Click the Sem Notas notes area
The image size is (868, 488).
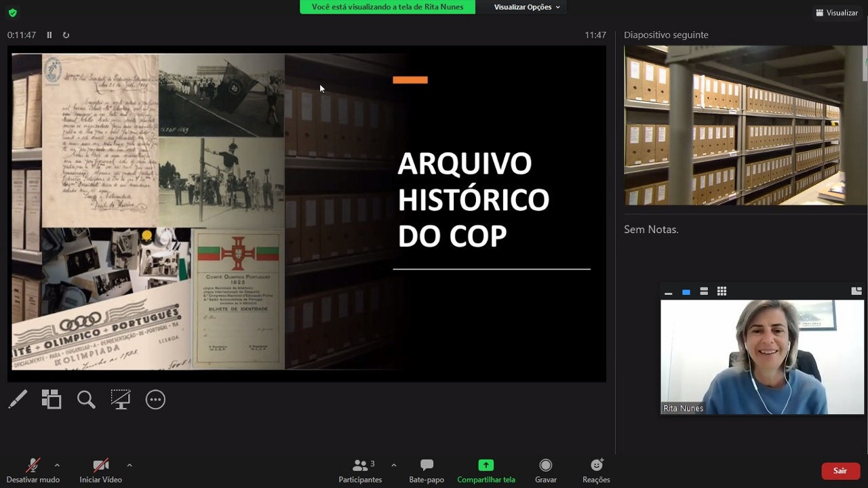[x=651, y=230]
